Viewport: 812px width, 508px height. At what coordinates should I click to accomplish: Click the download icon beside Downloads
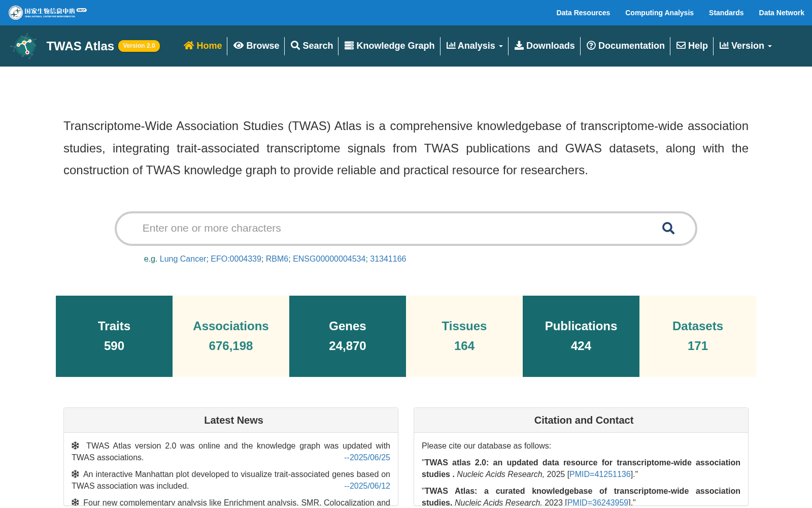click(x=519, y=46)
